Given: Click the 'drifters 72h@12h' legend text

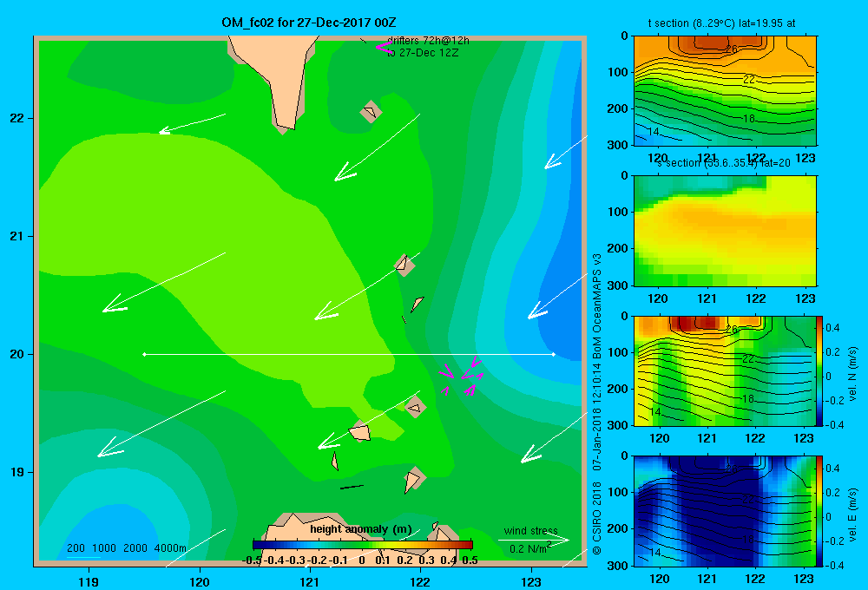Looking at the screenshot, I should tap(428, 41).
